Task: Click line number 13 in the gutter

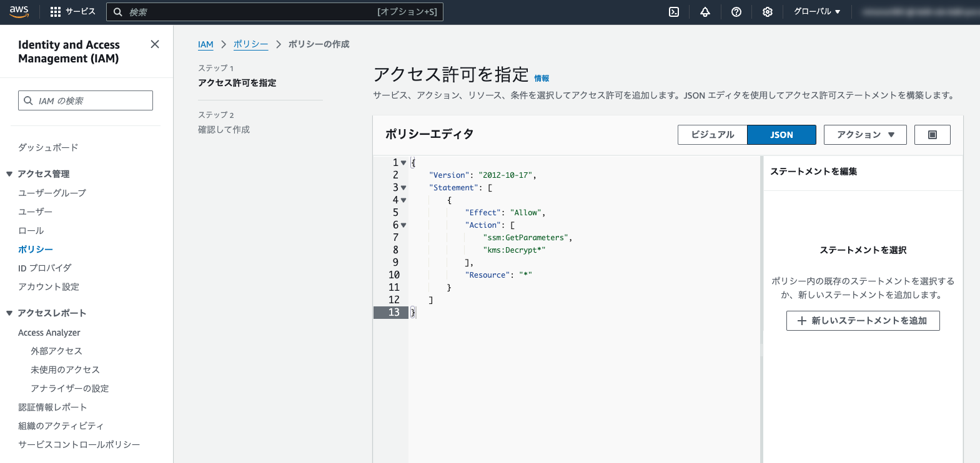Action: tap(393, 313)
